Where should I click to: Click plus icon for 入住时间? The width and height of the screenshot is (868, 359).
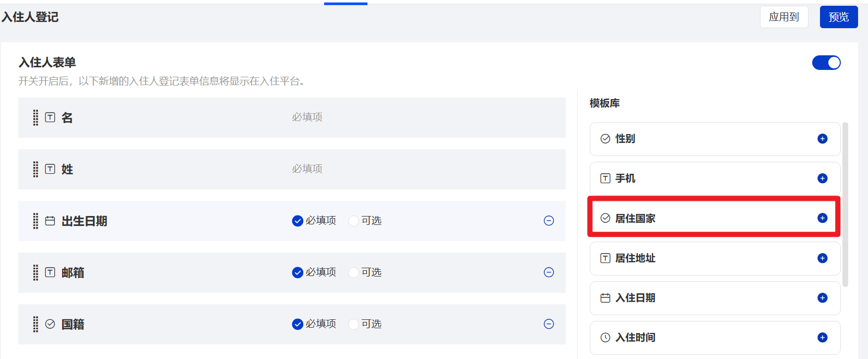pos(822,338)
